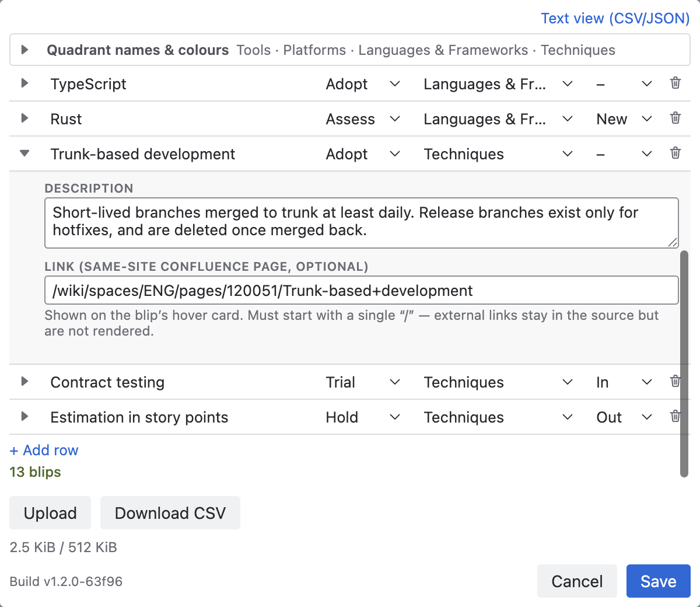Delete the Rust row
This screenshot has width=700, height=607.
(x=675, y=118)
